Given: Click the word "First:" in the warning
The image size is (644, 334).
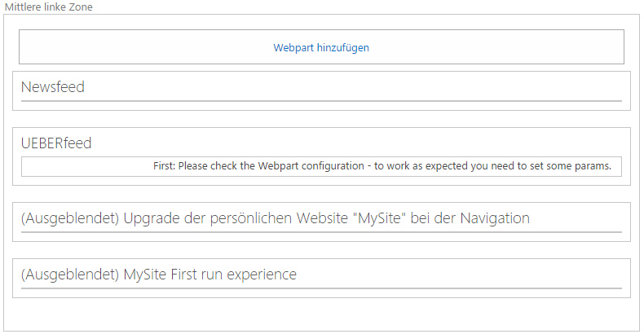Looking at the screenshot, I should tap(164, 166).
